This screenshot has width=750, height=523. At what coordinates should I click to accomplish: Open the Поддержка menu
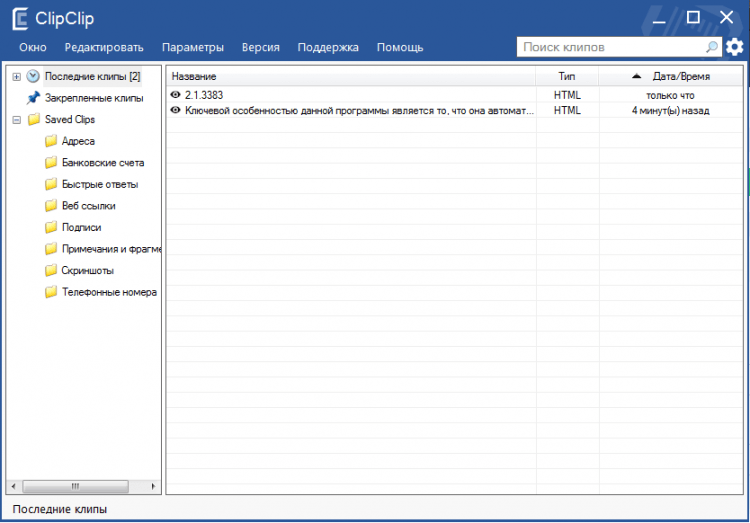point(328,47)
